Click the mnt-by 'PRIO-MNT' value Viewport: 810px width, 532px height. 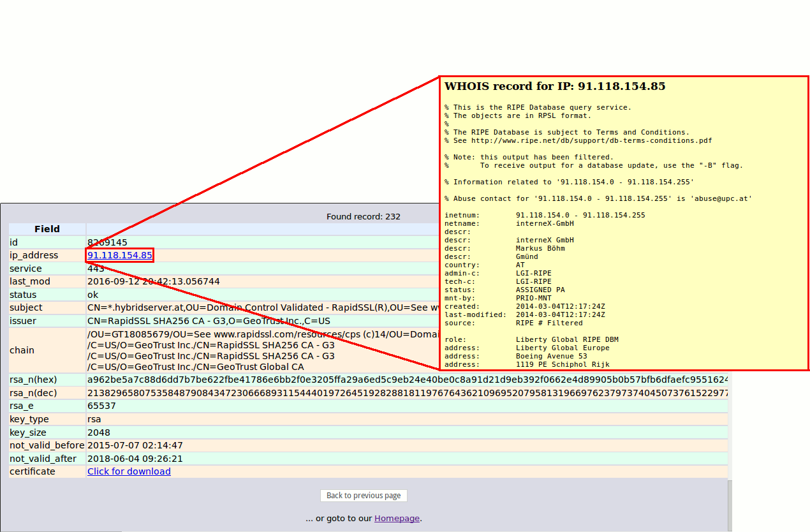click(534, 298)
